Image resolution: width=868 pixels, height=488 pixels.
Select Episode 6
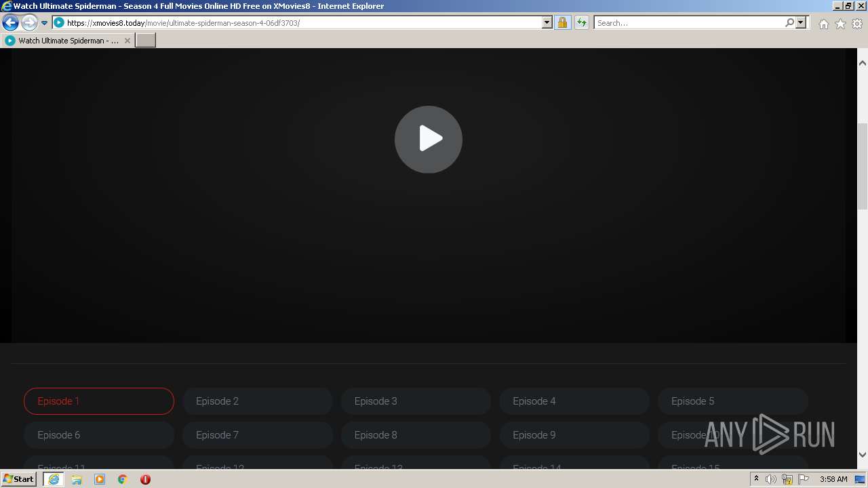click(x=99, y=435)
